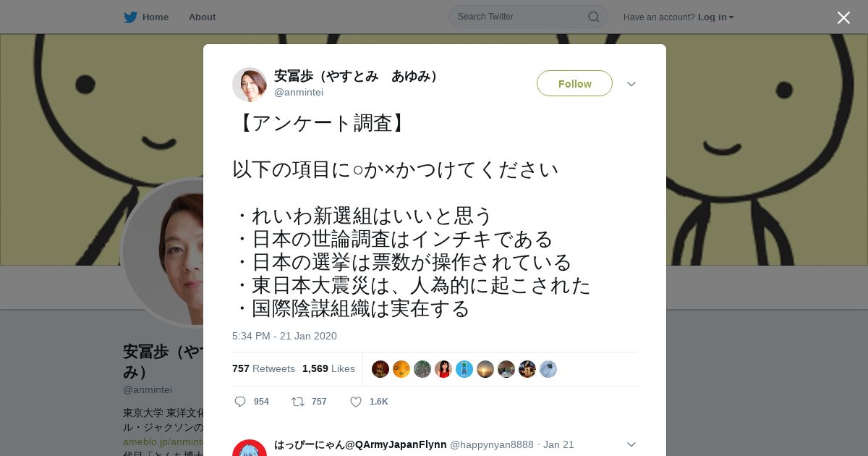Expand the tweet options chevron beside Follow
The image size is (868, 456).
click(631, 84)
